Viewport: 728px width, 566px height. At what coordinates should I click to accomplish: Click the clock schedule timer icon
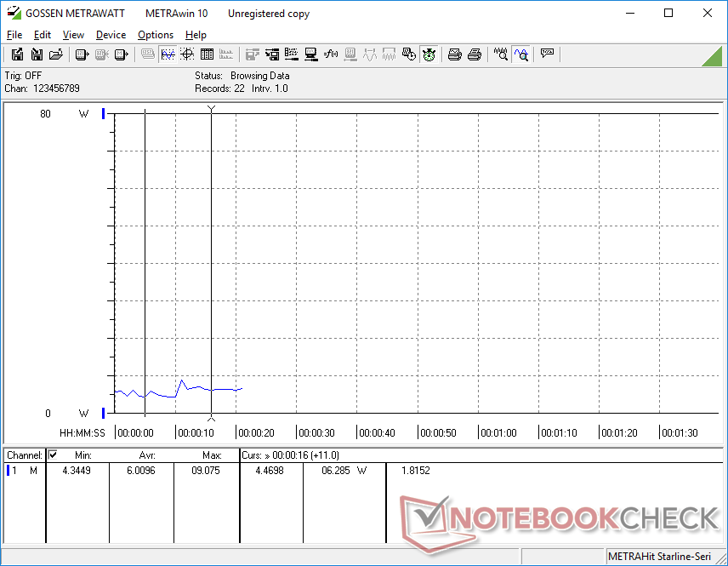click(408, 54)
